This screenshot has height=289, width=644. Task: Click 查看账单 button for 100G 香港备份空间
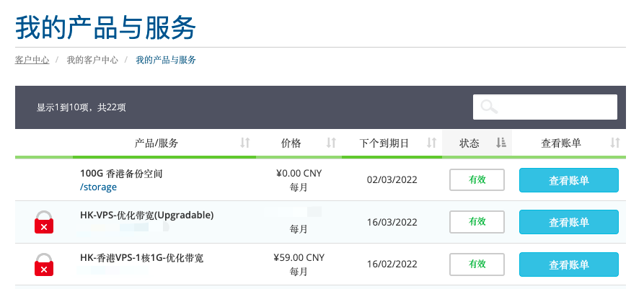point(569,180)
